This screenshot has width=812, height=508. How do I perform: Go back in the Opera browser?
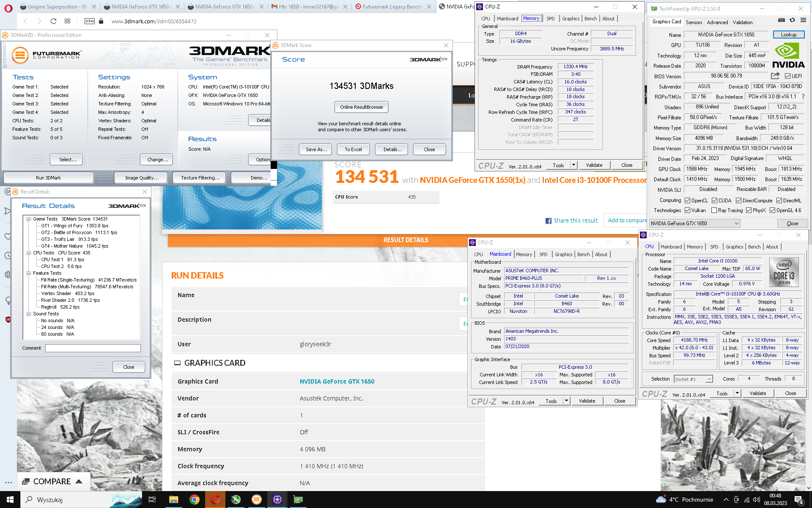pyautogui.click(x=25, y=21)
